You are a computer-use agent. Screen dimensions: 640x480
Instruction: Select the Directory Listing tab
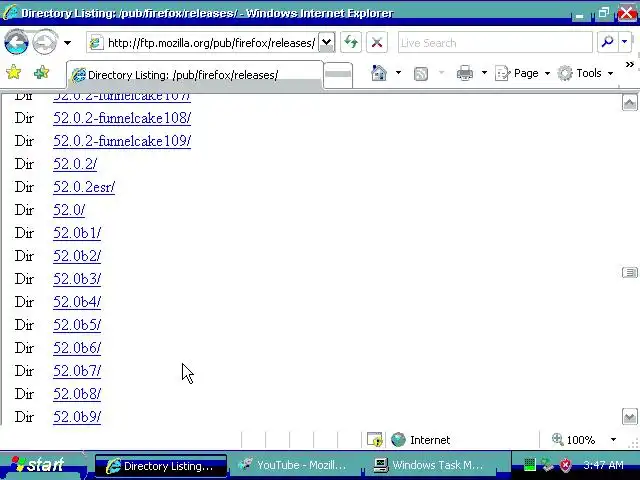click(195, 75)
